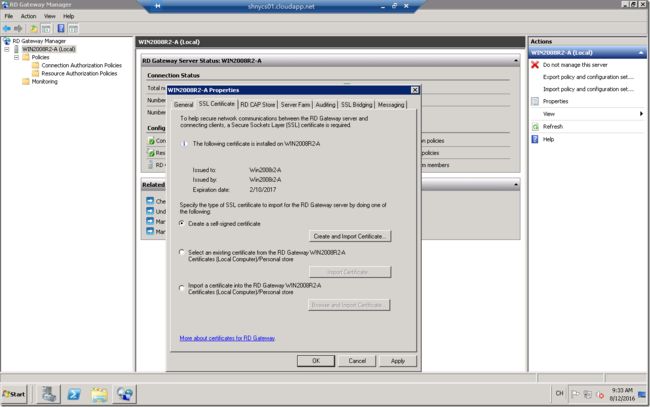Select the Policies folder in tree
This screenshot has height=407, width=650.
coord(40,57)
